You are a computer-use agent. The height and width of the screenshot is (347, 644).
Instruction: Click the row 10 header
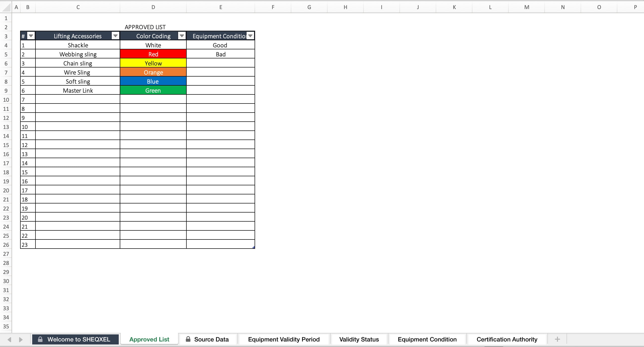point(6,99)
